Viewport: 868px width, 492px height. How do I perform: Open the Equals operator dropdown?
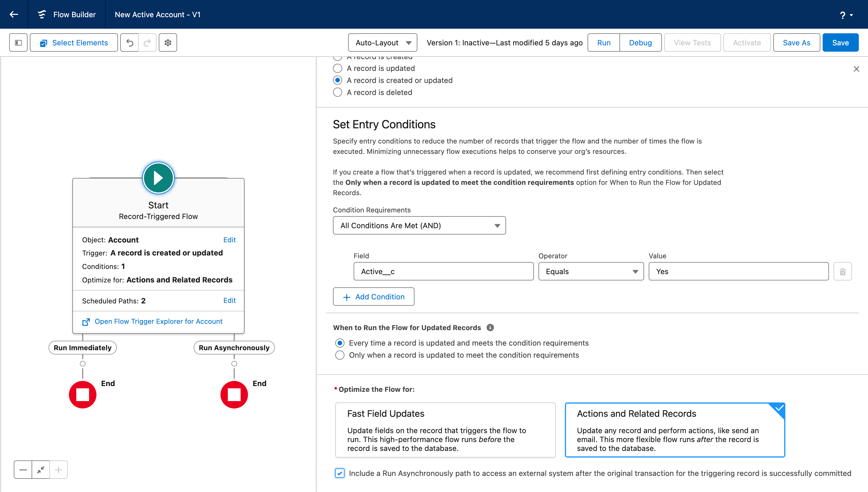click(591, 271)
